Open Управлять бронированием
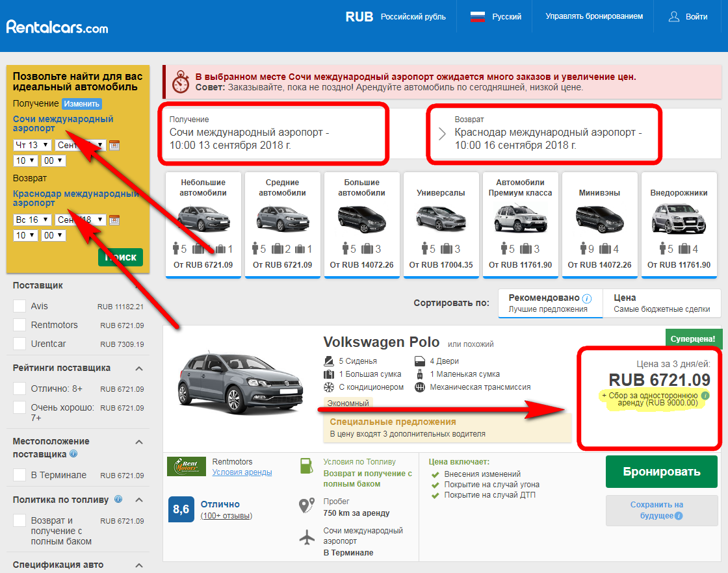The height and width of the screenshot is (573, 728). [x=594, y=16]
